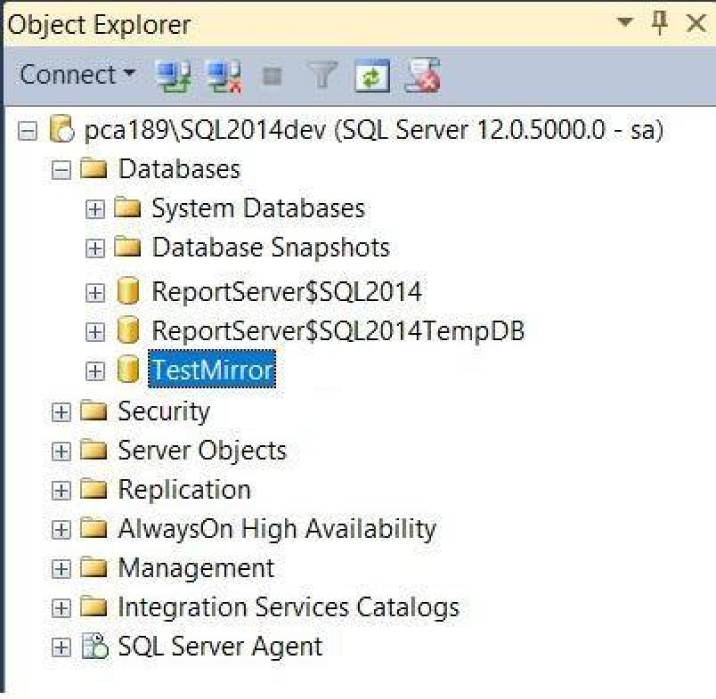Click the ReportServer$SQL2014TempDB cylinder icon
Image resolution: width=716 pixels, height=699 pixels.
tap(128, 330)
